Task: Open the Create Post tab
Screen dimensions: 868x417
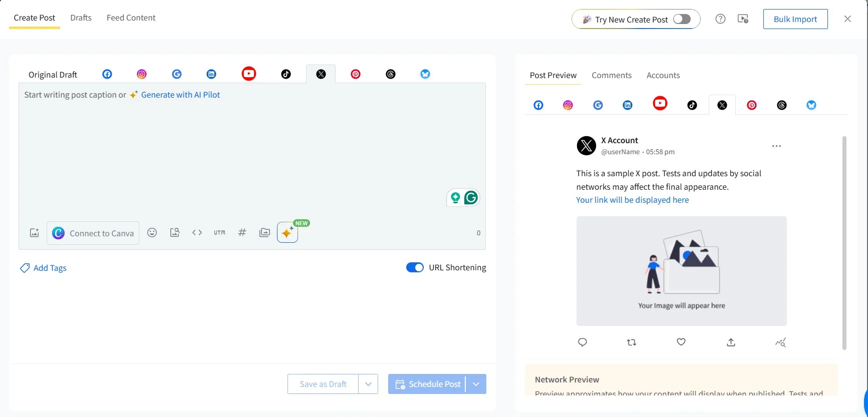Action: [35, 18]
